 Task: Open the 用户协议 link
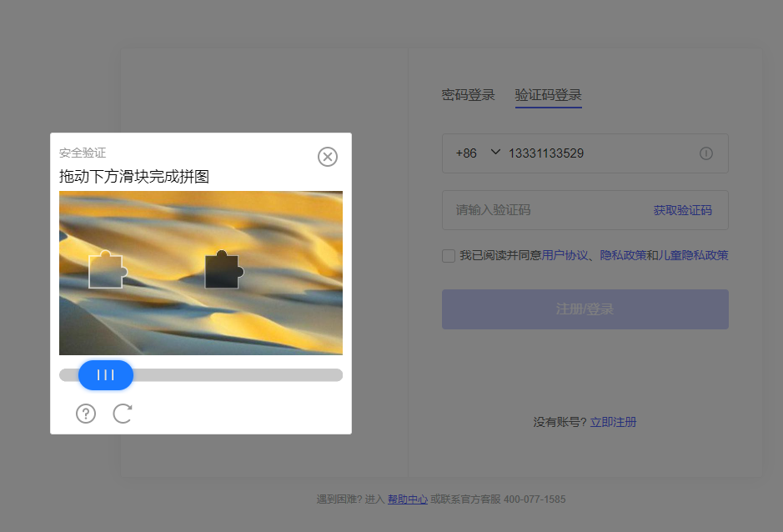click(x=565, y=256)
